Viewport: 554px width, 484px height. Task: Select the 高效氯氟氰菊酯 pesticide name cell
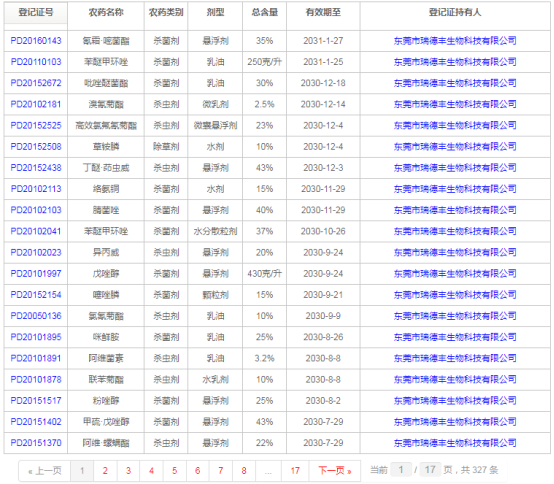click(106, 125)
